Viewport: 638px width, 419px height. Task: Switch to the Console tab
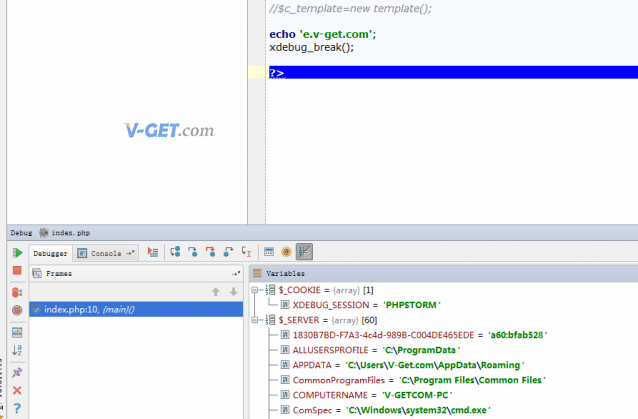[106, 253]
